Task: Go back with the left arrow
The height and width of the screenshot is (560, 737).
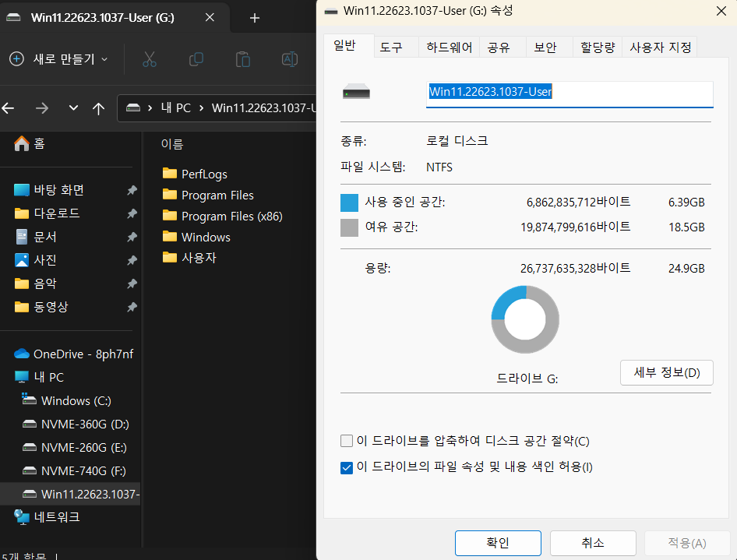Action: (x=8, y=108)
